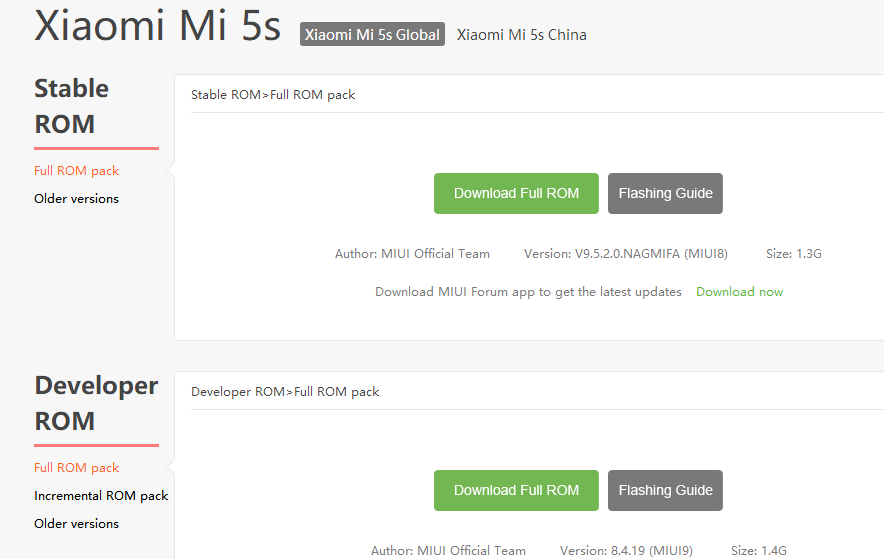Open Older versions under Stable ROM
884x559 pixels.
76,198
